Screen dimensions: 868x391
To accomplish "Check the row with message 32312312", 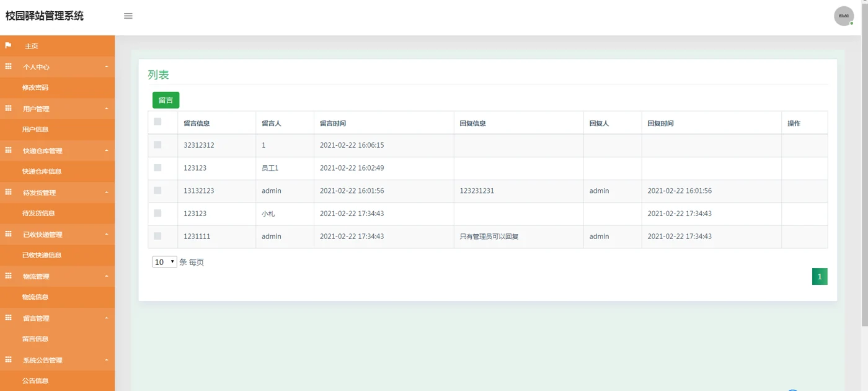I will [x=157, y=145].
